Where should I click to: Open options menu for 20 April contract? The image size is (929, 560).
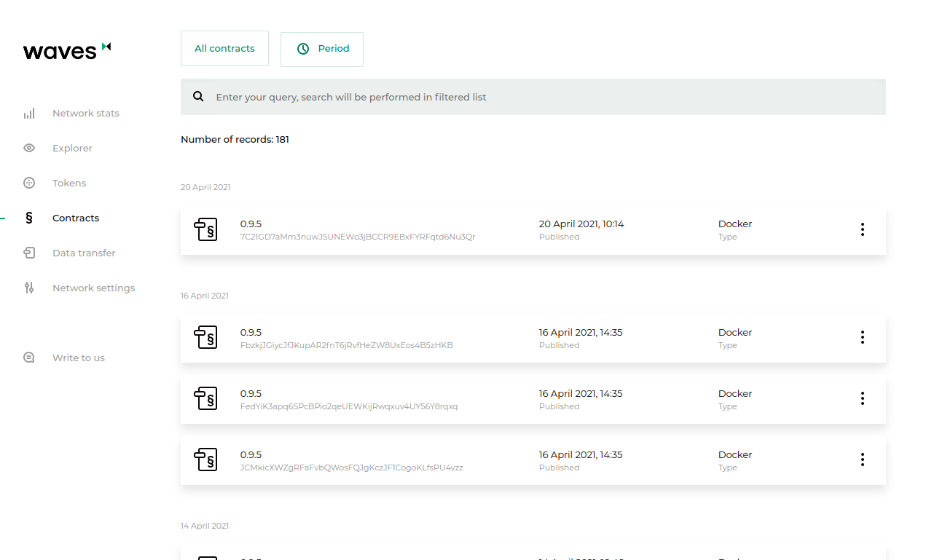tap(862, 230)
